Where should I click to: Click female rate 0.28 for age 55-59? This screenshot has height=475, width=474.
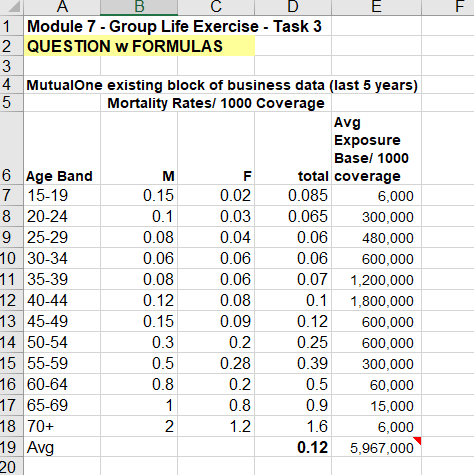216,363
